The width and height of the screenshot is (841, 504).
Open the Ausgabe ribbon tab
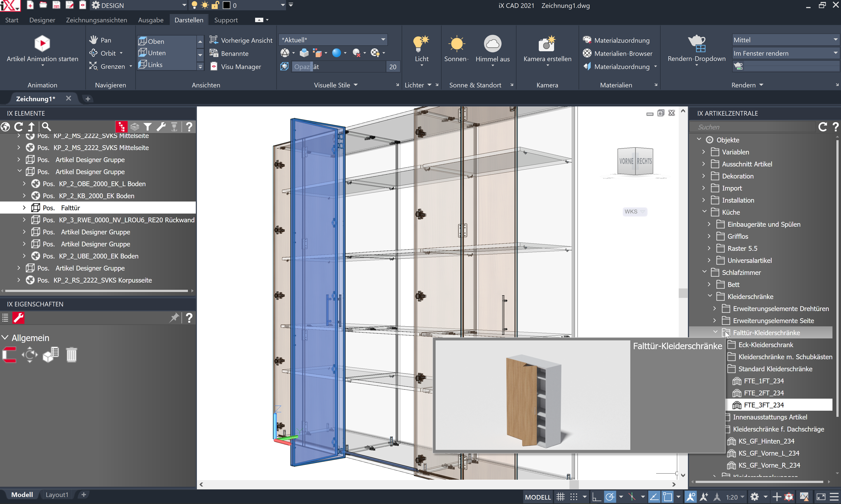[151, 20]
